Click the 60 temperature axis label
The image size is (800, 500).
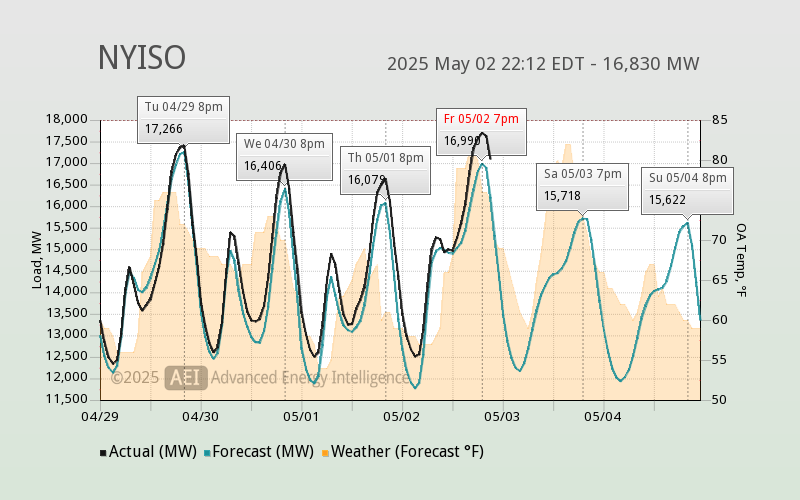tap(720, 320)
